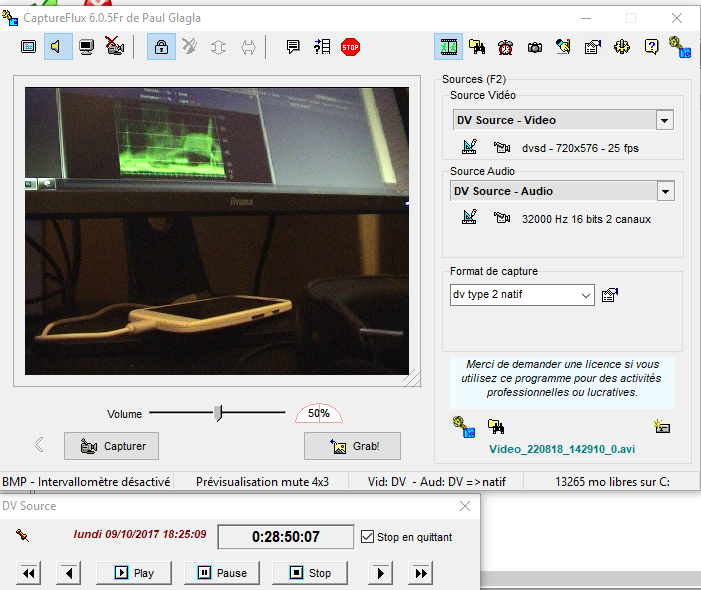Click 'lundi 09/10/2017 18:25:09' date text

click(x=140, y=534)
